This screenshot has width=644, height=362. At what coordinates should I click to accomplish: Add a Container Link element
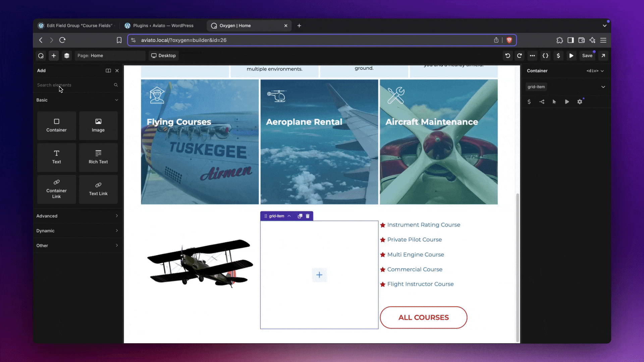pos(57,189)
